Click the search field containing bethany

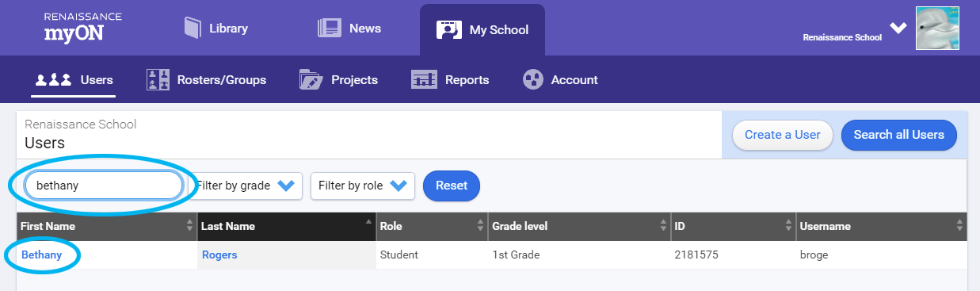tap(104, 186)
